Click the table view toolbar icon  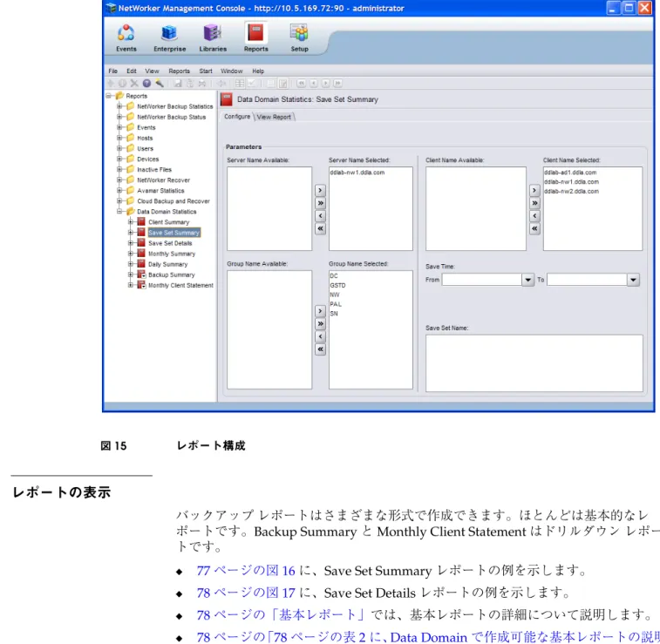[x=239, y=84]
